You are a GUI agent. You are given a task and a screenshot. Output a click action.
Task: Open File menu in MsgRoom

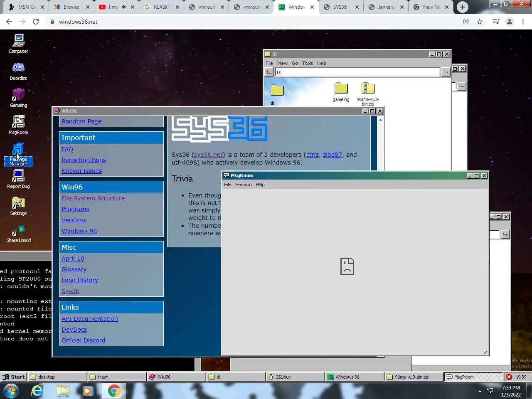pos(228,185)
